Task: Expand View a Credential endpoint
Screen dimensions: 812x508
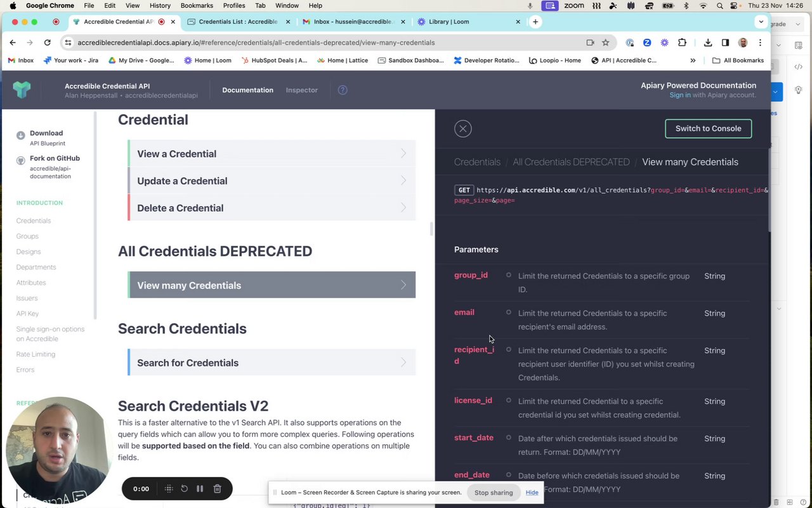Action: [x=272, y=154]
